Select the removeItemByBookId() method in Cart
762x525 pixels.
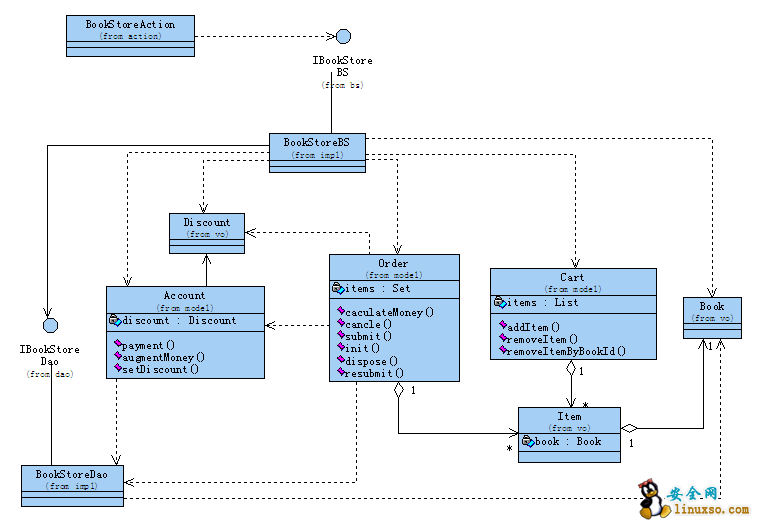[566, 351]
